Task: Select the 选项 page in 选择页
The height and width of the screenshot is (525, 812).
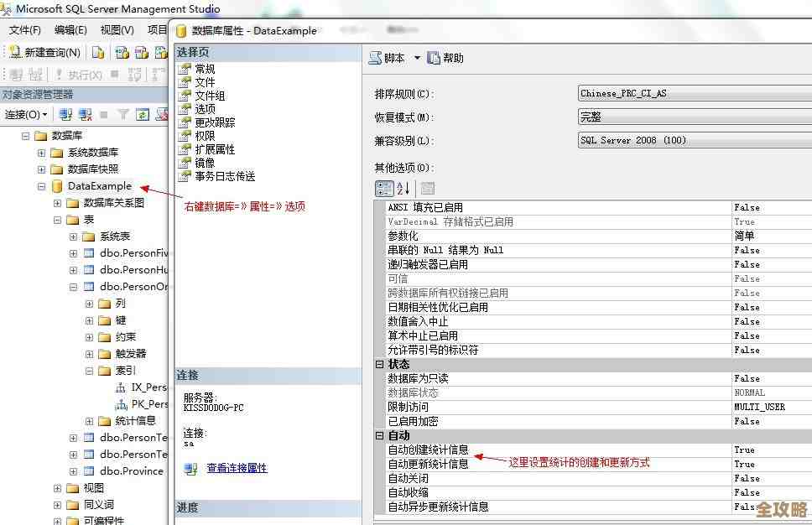Action: 206,108
